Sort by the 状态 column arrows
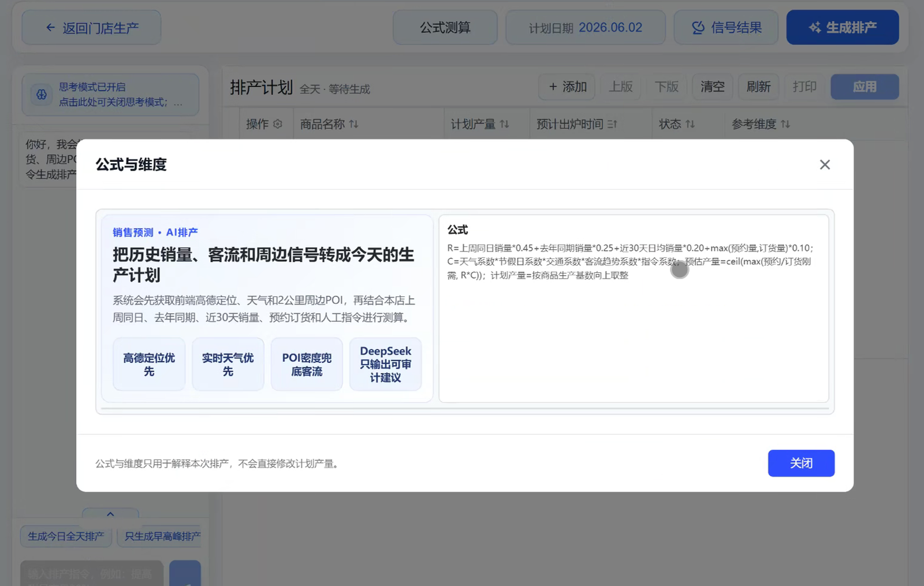This screenshot has width=924, height=586. click(x=690, y=124)
